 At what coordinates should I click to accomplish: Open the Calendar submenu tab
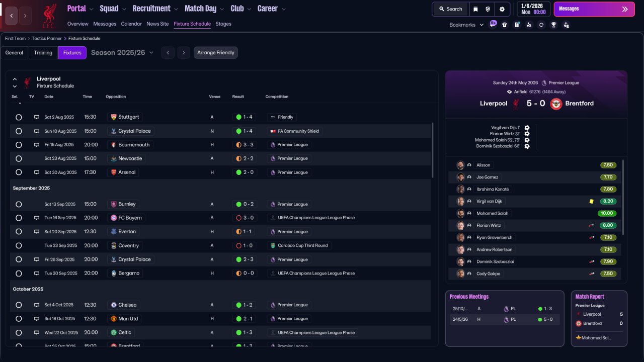click(x=131, y=24)
